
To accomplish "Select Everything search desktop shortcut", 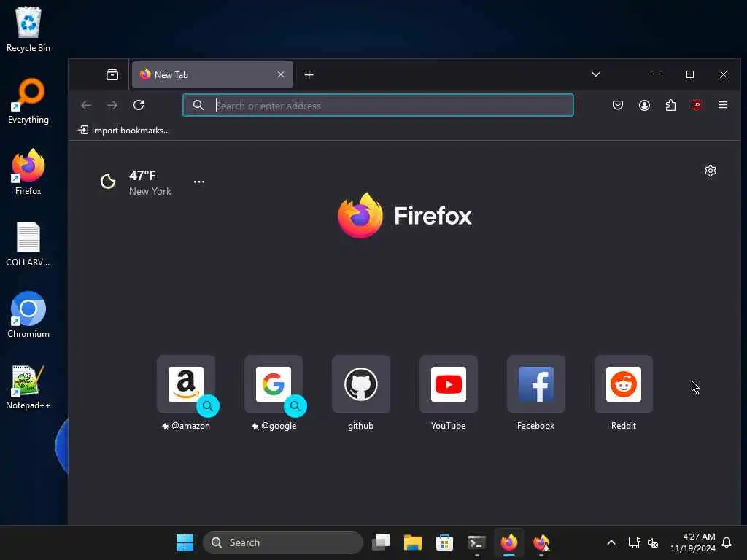I will coord(28,101).
